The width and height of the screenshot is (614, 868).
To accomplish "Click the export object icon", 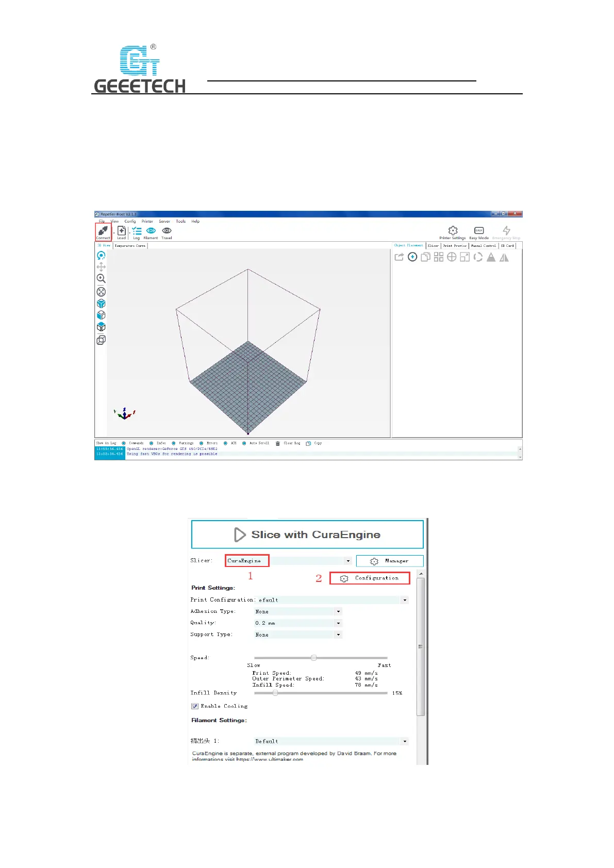I will tap(399, 257).
